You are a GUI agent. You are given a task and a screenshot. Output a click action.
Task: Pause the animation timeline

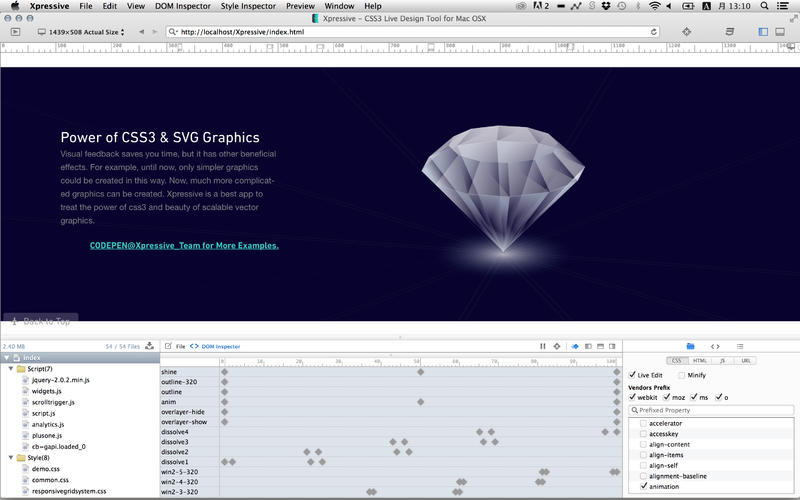542,346
